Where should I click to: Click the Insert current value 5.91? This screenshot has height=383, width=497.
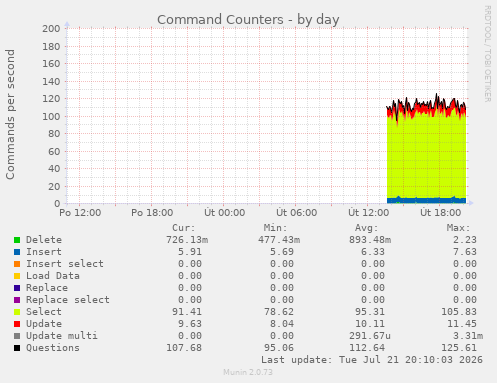tap(190, 252)
